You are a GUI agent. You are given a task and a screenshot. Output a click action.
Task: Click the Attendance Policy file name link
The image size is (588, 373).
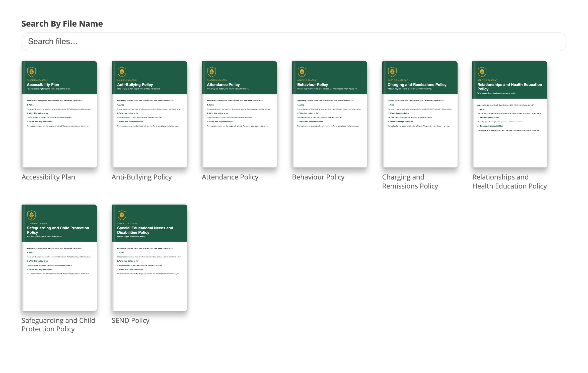pos(230,177)
